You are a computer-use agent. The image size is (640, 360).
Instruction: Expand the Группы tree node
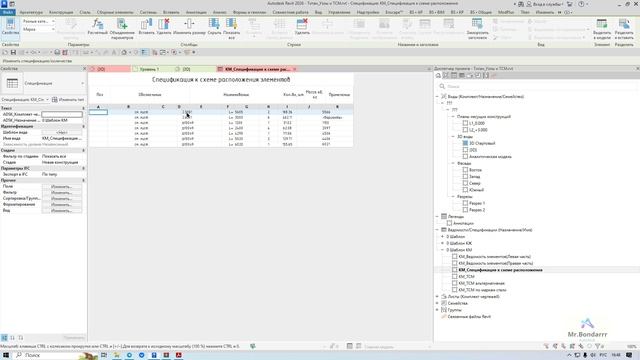437,310
